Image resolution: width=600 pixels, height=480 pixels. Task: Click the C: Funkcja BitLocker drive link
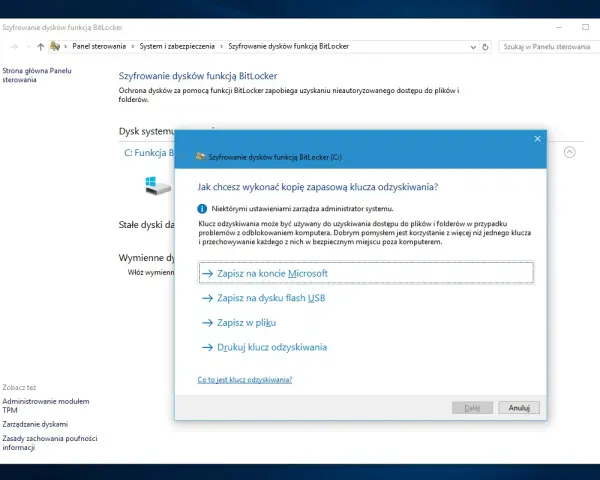149,152
